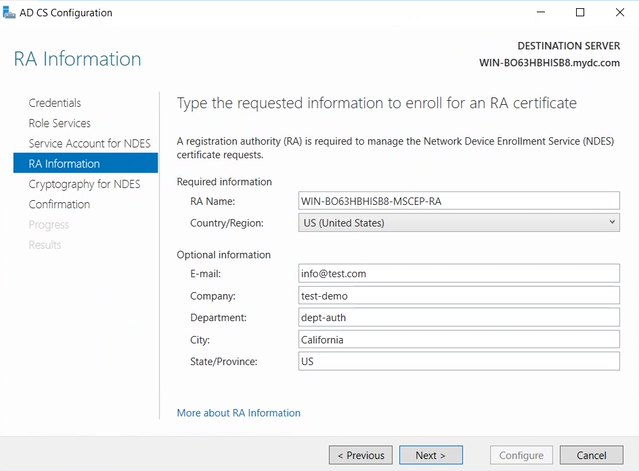Click the City field containing California

pos(459,339)
